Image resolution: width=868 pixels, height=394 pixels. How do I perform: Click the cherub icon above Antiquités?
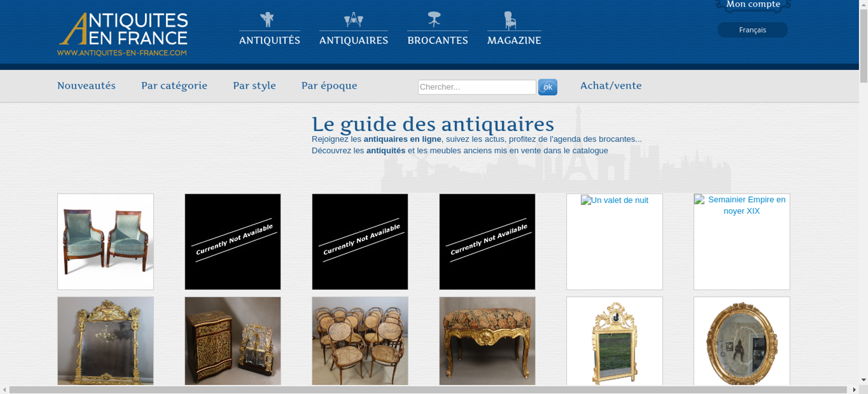pyautogui.click(x=267, y=20)
